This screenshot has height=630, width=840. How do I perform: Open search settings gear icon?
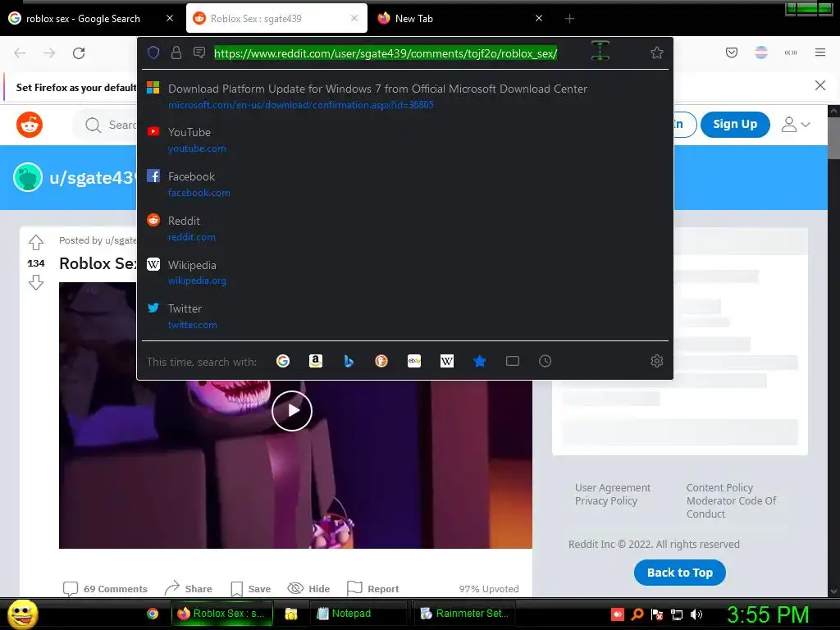pos(657,361)
